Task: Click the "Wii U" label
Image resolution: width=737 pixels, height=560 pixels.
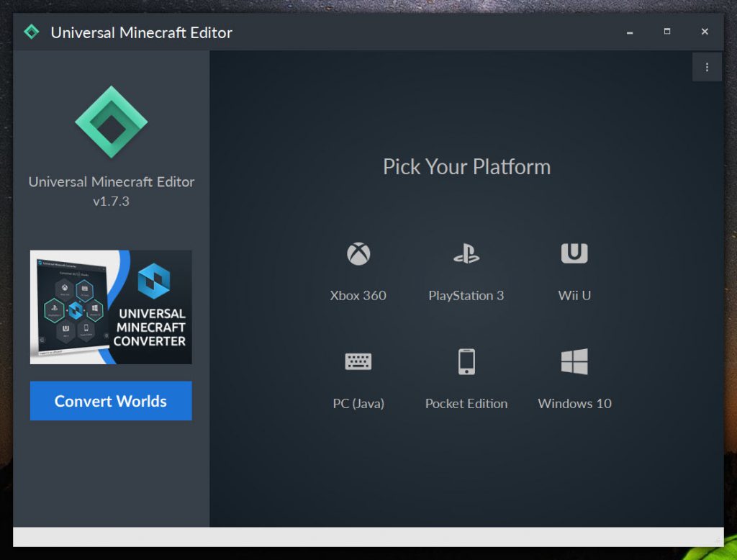Action: (574, 296)
